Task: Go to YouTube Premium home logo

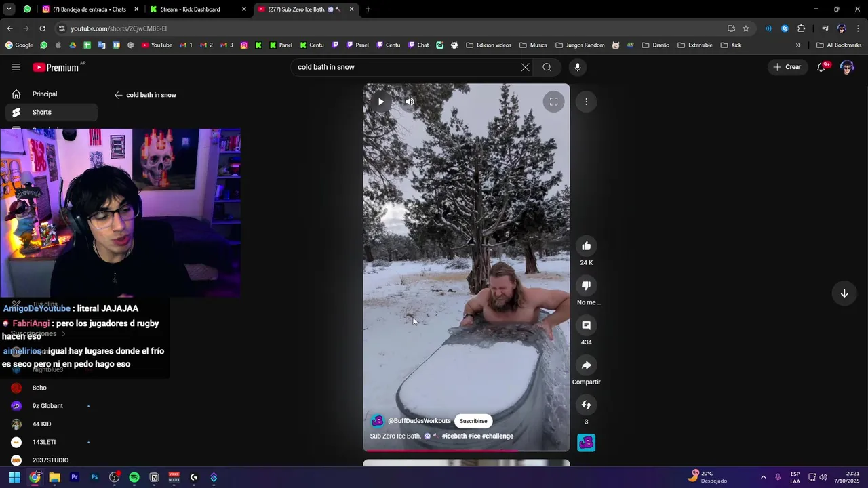Action: click(56, 67)
